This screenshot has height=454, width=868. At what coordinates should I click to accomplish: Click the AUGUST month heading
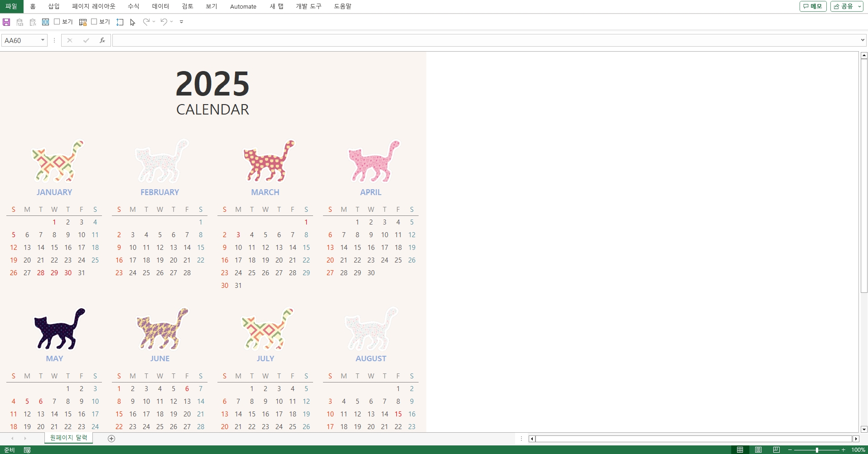(371, 358)
